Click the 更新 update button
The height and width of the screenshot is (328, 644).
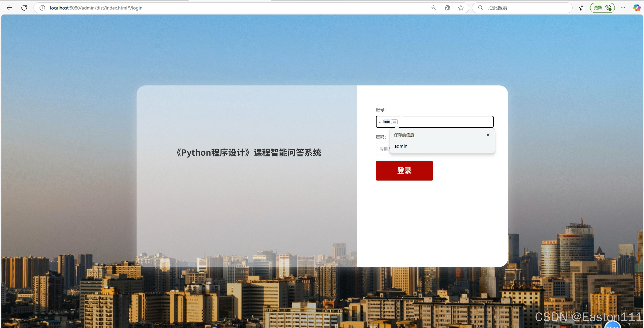tap(598, 8)
